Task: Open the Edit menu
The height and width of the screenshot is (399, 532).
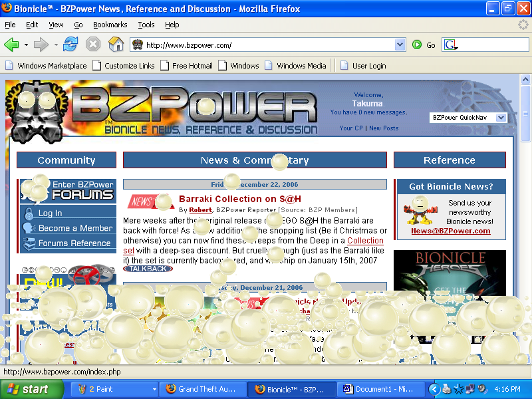Action: click(32, 25)
